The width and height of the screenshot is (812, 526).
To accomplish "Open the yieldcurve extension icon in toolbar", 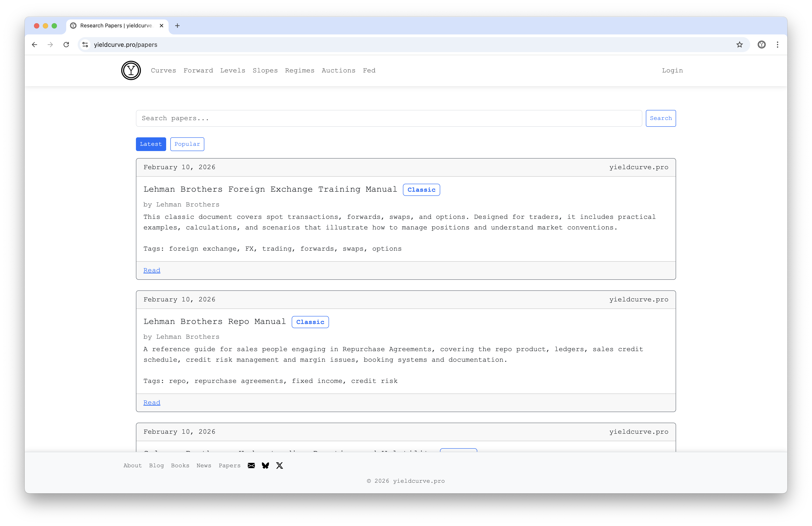I will 761,45.
